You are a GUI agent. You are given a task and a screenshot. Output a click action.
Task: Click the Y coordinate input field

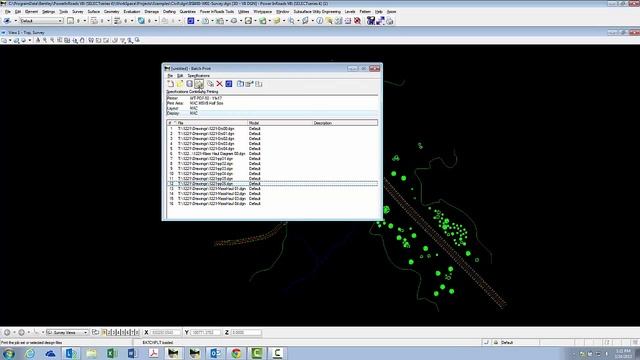[205, 332]
